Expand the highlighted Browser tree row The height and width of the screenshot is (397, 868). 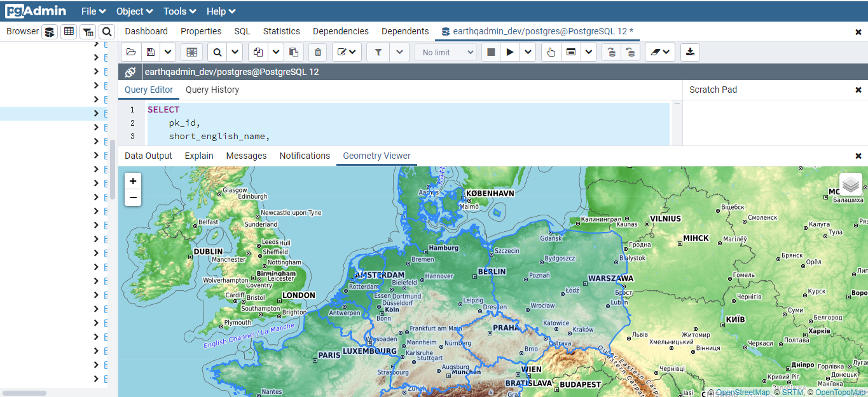96,114
